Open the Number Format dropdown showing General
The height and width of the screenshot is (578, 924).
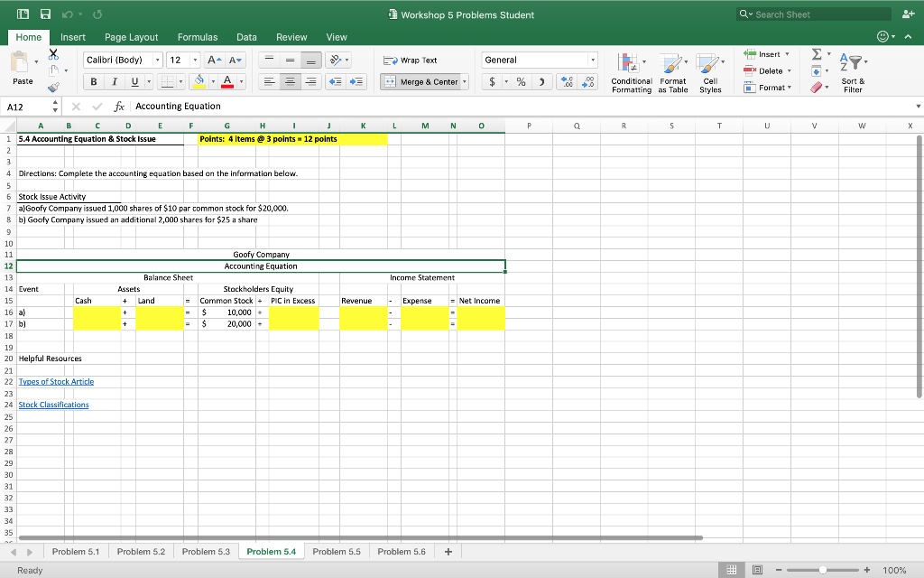539,60
